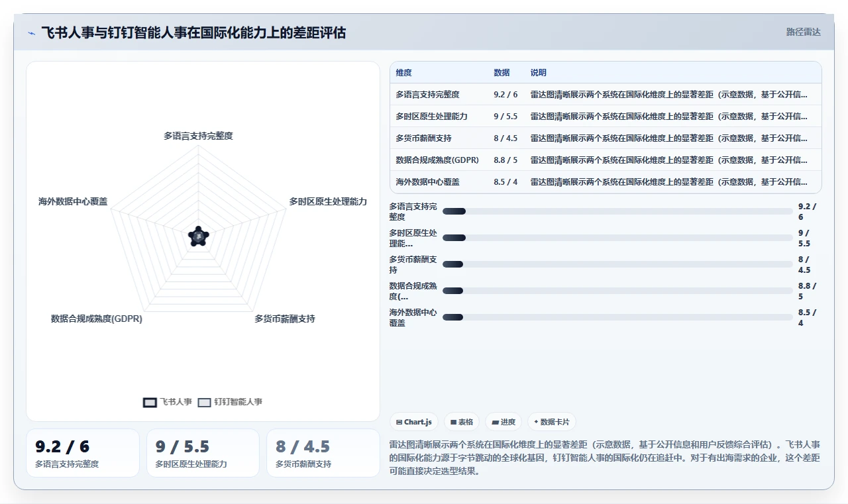Select the 多语言支持完整度 table row

click(606, 95)
